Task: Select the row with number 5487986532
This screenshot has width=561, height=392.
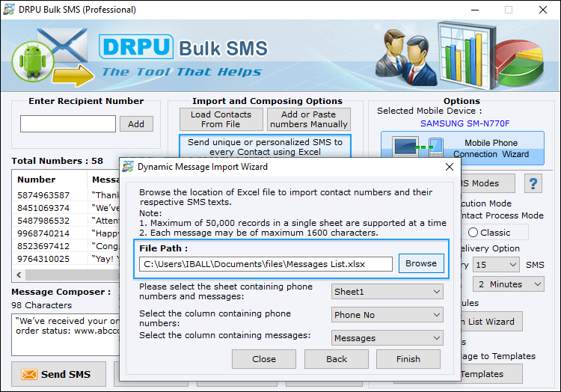Action: pyautogui.click(x=66, y=221)
